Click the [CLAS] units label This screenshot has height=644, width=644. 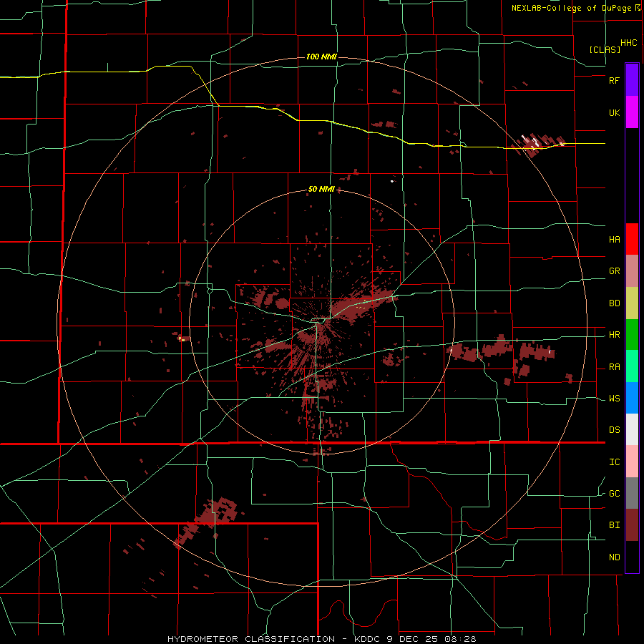coord(605,49)
